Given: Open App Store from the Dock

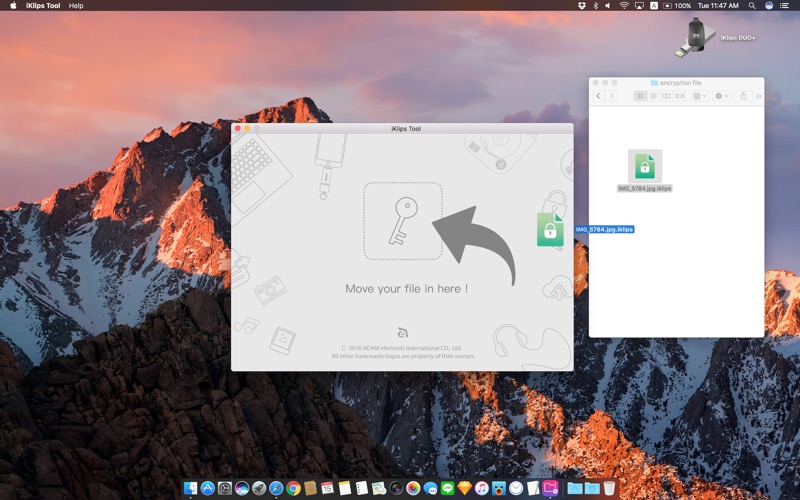Looking at the screenshot, I should coord(208,488).
